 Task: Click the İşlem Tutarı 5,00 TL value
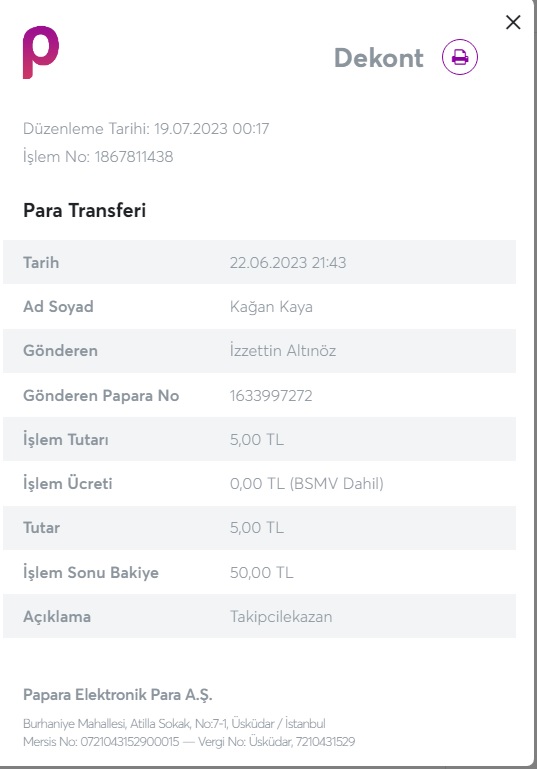[256, 439]
